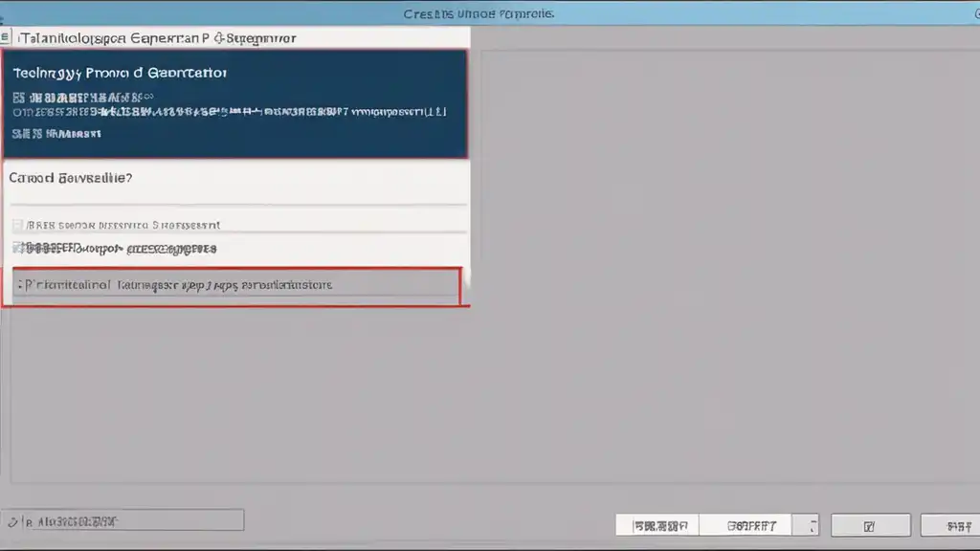
Task: Click the small menu icon beside the panel title
Action: [5, 37]
